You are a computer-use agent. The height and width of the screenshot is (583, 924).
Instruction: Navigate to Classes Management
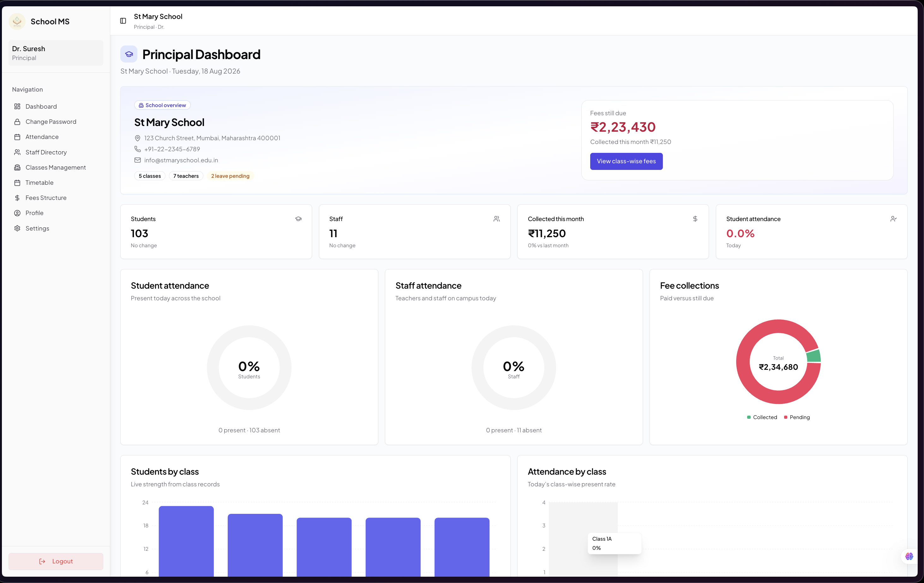(56, 167)
